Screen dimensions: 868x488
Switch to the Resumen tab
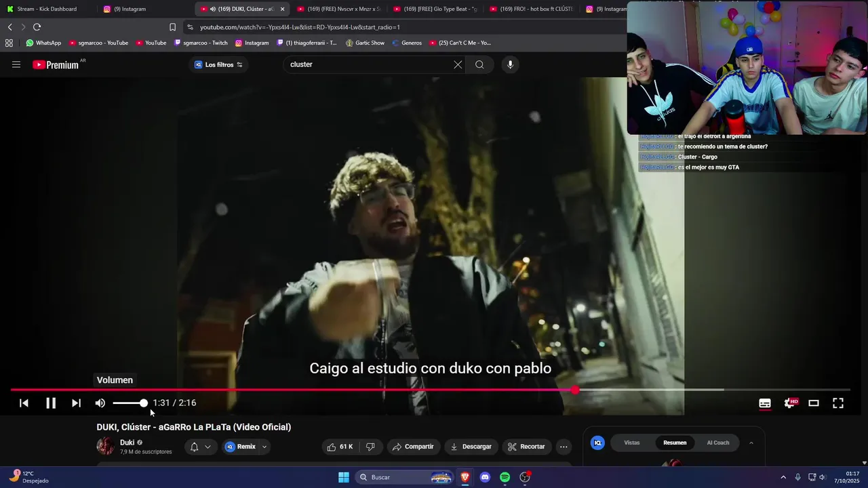pos(675,443)
